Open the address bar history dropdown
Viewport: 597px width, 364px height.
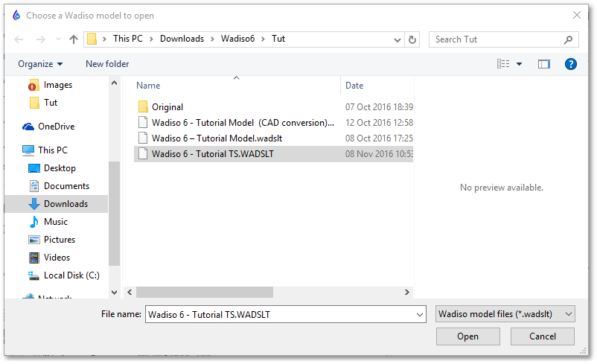point(397,39)
